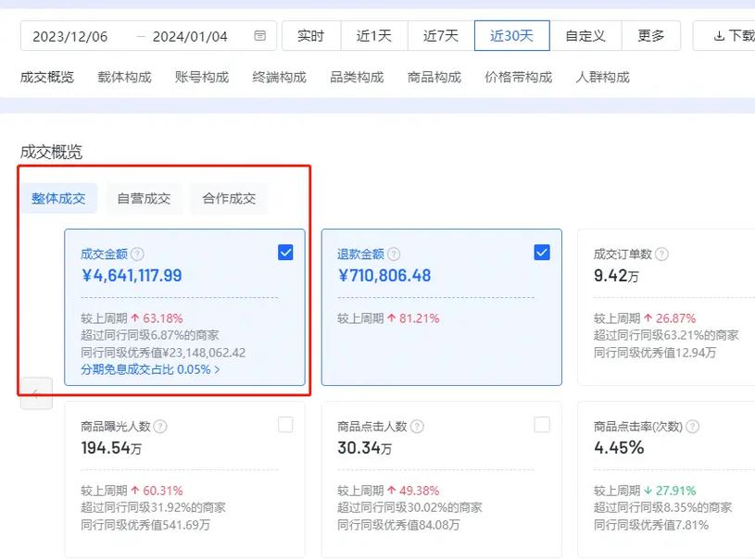
Task: Select the 近7天 time range
Action: [441, 35]
